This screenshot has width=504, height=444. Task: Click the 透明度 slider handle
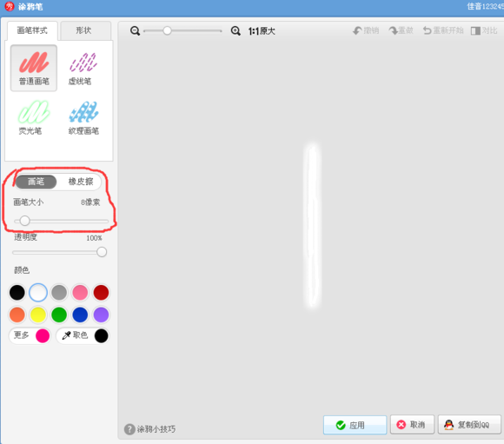point(102,252)
